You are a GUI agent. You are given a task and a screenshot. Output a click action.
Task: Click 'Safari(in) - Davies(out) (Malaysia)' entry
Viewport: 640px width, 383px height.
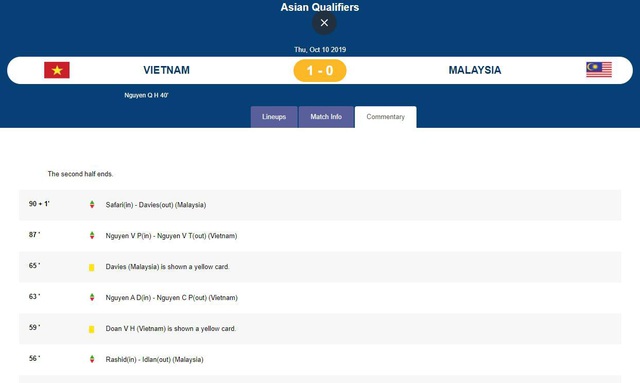tap(156, 205)
